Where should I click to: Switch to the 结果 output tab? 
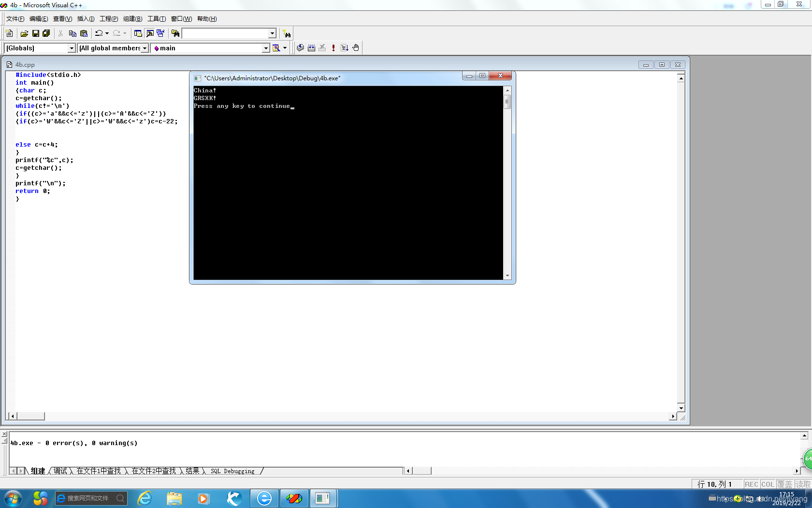pyautogui.click(x=192, y=471)
